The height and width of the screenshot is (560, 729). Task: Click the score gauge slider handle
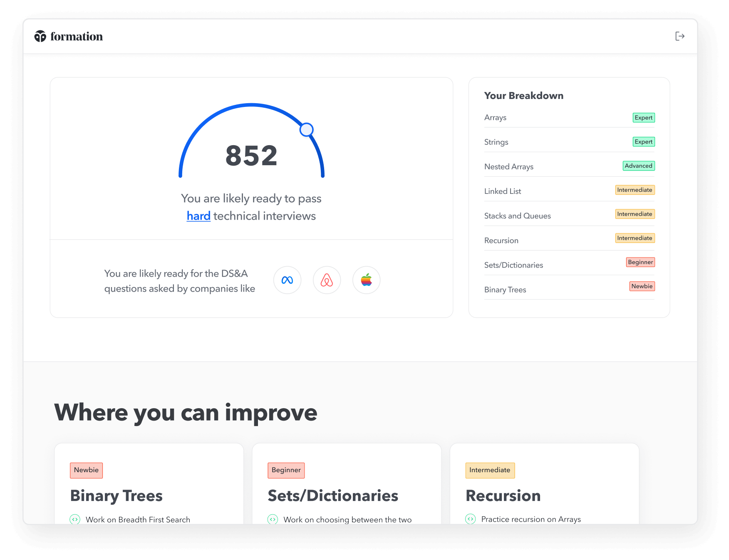point(307,130)
